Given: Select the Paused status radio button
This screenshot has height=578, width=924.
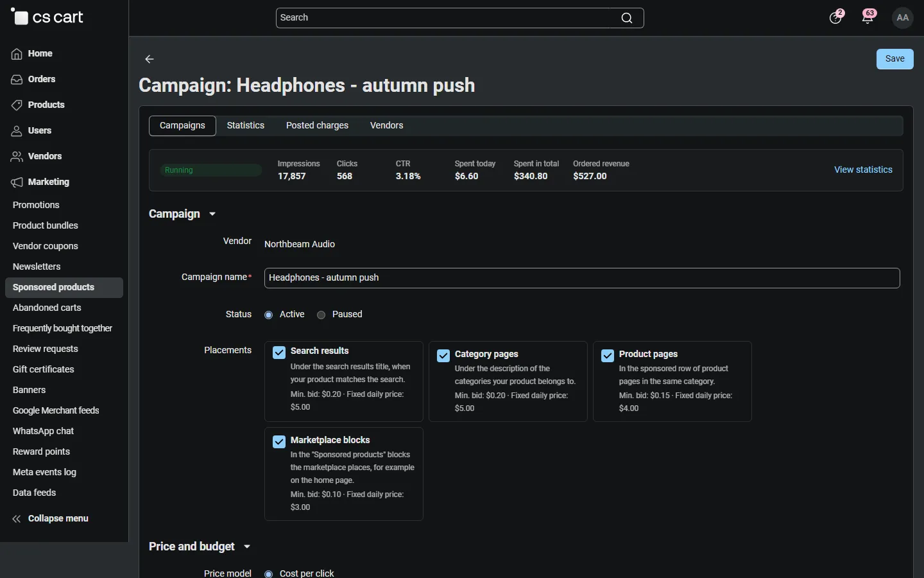Looking at the screenshot, I should pyautogui.click(x=321, y=315).
